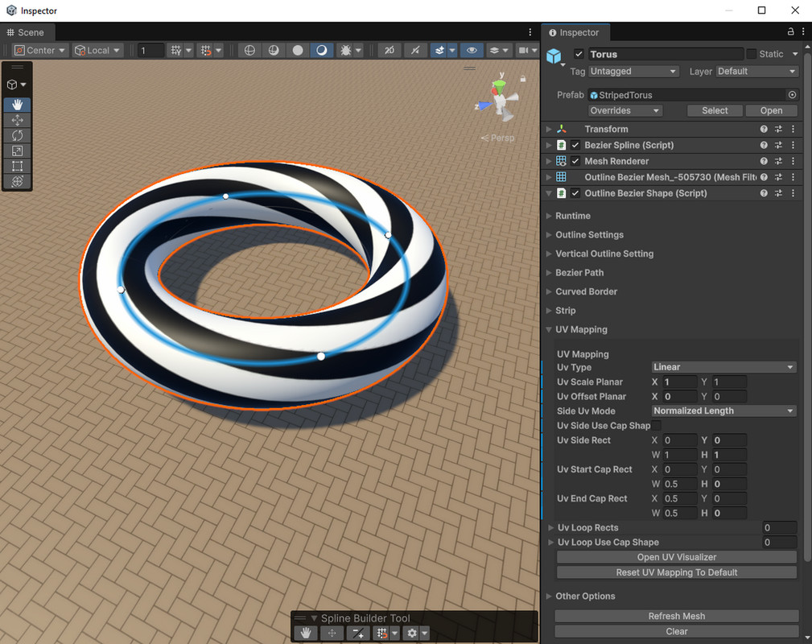Click the StripedTorus object picker circle
This screenshot has width=812, height=644.
(x=792, y=95)
